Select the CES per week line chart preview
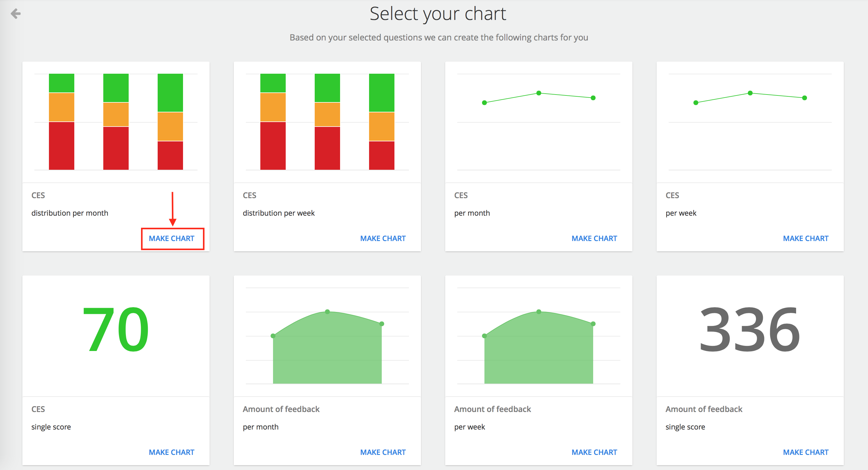Image resolution: width=868 pixels, height=470 pixels. (x=750, y=122)
